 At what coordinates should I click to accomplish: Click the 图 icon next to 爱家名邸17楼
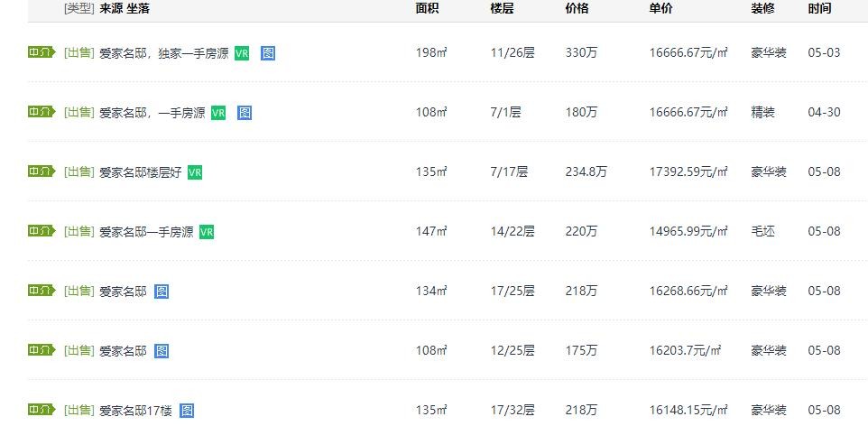[x=187, y=411]
